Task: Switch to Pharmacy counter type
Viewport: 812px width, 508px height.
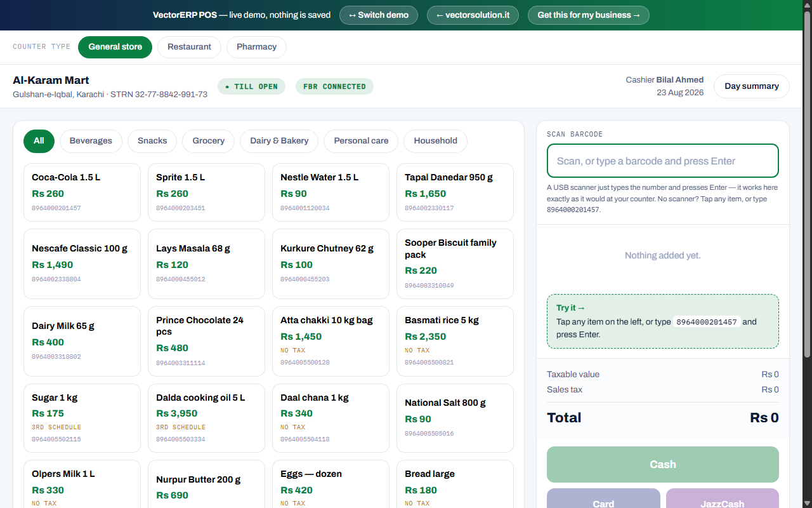Action: click(x=256, y=47)
